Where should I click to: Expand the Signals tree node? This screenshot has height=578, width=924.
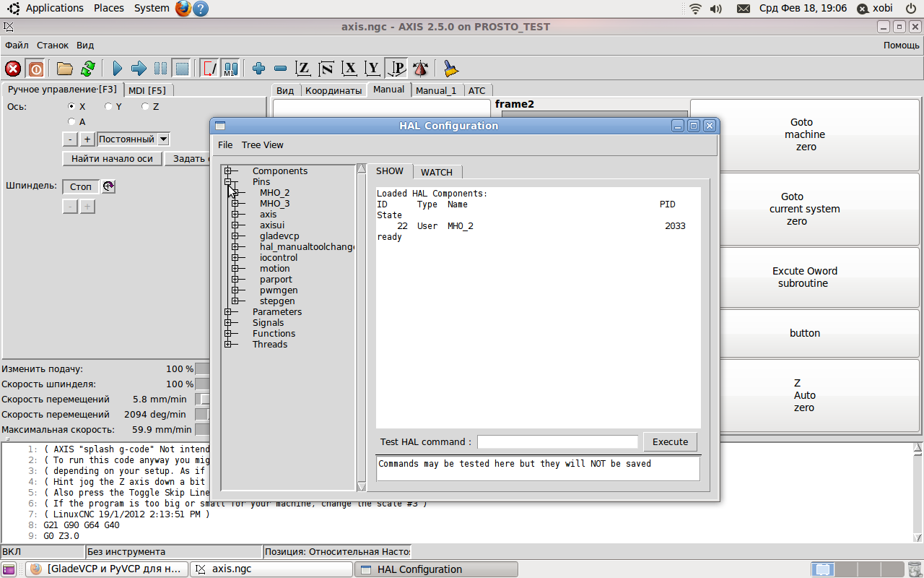228,323
